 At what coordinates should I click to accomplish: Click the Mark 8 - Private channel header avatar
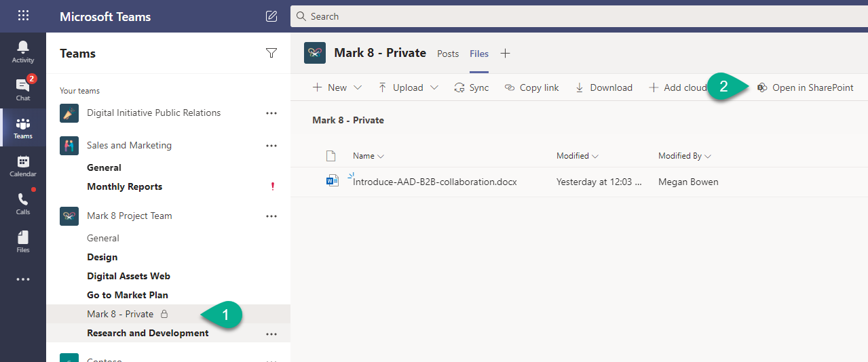point(315,53)
